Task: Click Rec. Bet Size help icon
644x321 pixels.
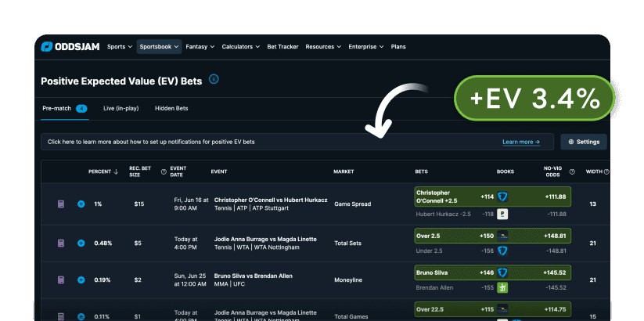Action: (x=164, y=171)
